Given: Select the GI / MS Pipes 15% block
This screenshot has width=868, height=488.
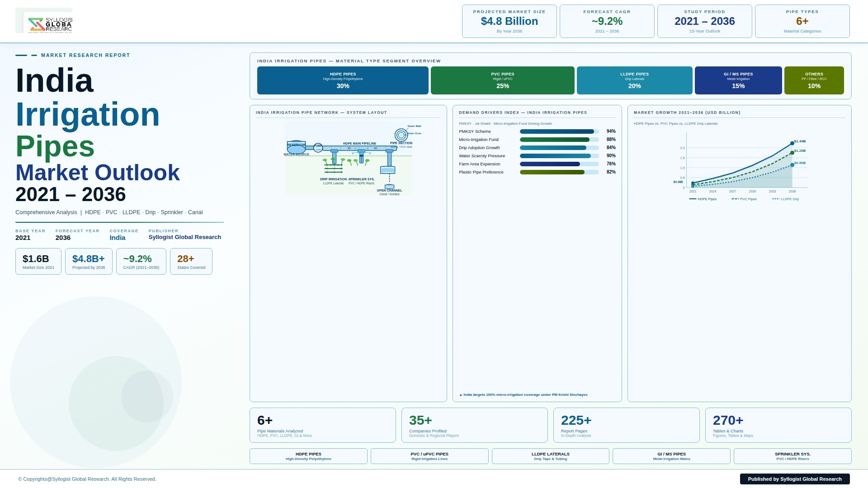Looking at the screenshot, I should coord(738,80).
